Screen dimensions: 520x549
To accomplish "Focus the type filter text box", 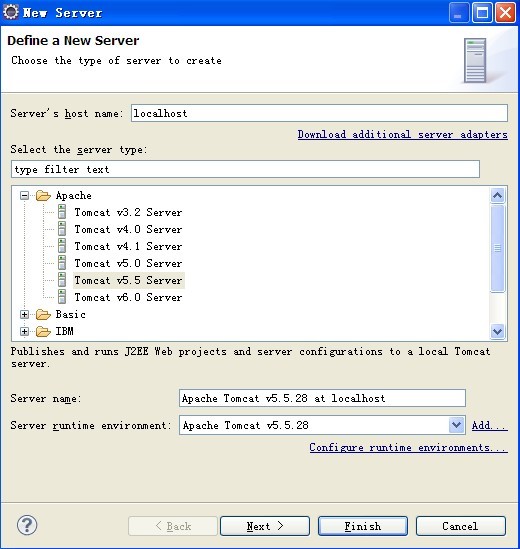I will click(x=245, y=169).
